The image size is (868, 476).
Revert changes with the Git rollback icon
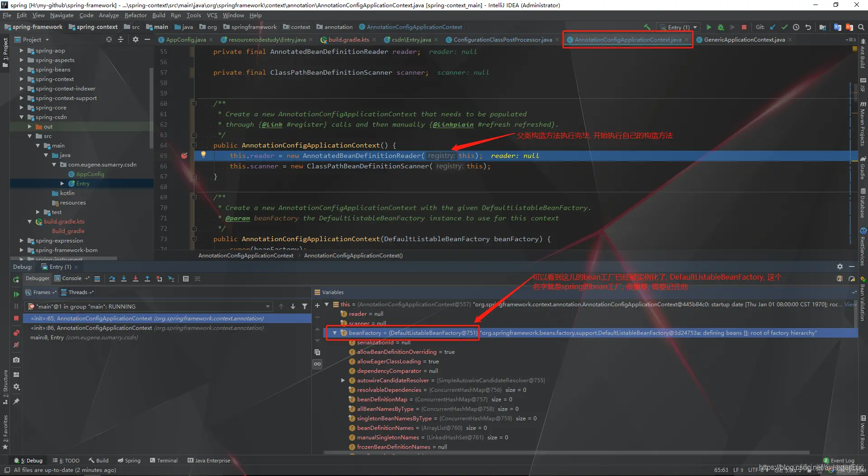[808, 27]
